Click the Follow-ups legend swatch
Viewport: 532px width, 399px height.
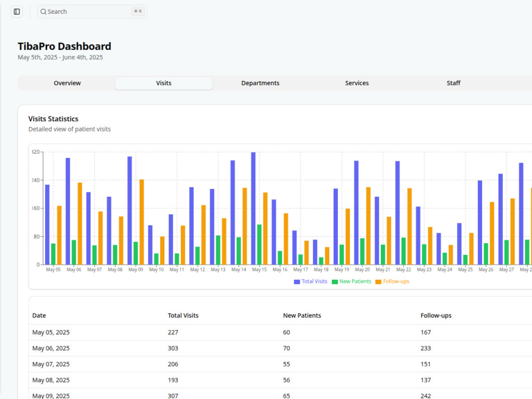[378, 281]
